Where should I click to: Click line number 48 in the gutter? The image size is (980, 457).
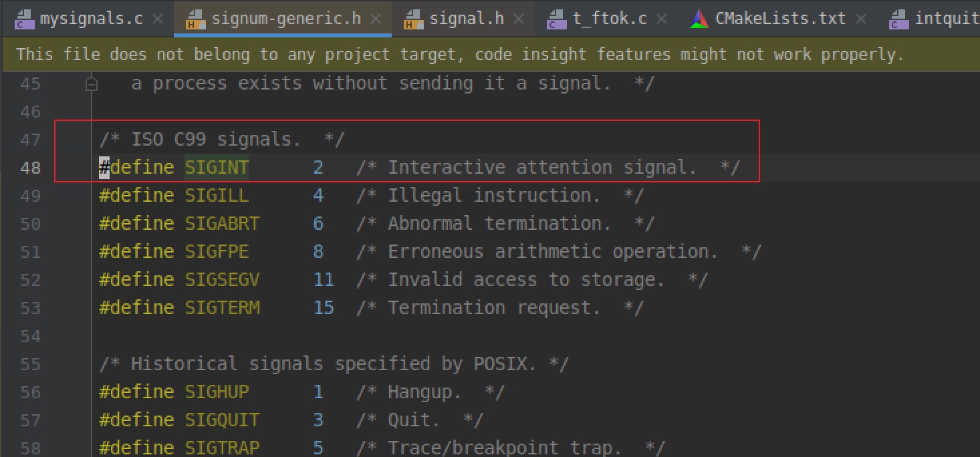[31, 168]
